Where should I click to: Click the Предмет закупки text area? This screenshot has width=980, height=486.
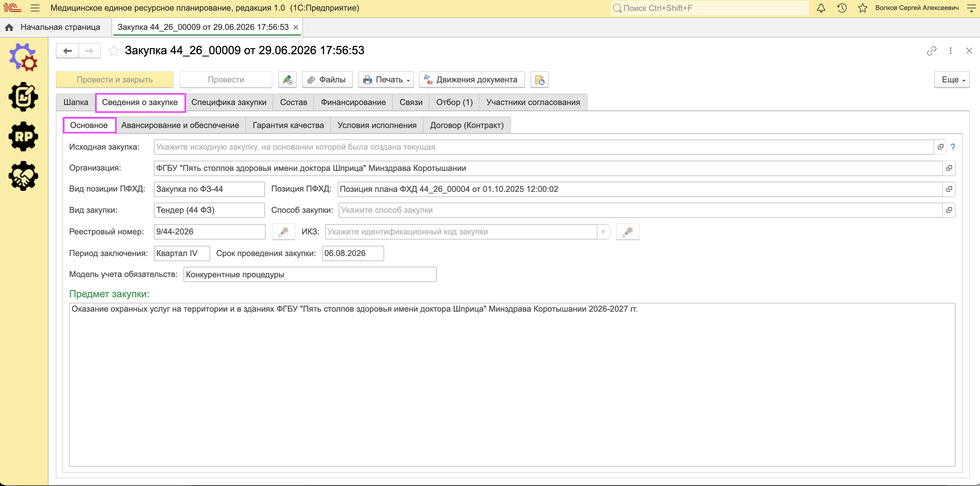[x=512, y=384]
